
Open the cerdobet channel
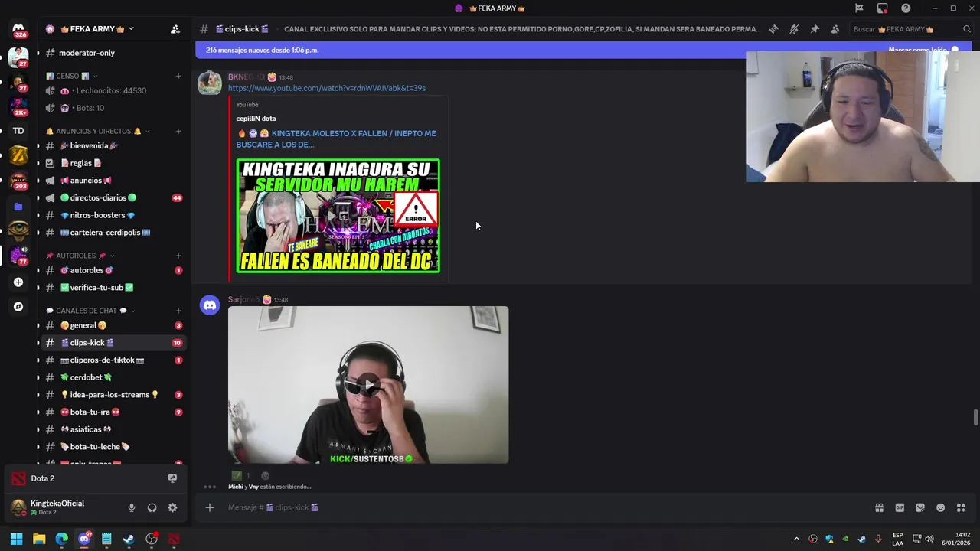tap(113, 377)
